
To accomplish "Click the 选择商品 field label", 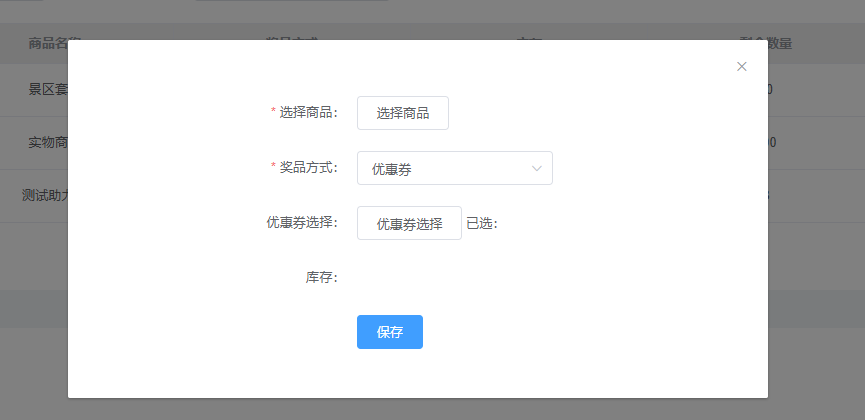I will point(308,112).
